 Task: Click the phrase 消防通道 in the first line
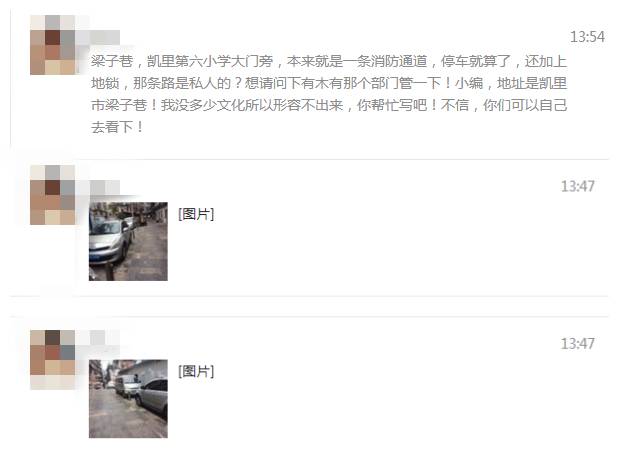[399, 61]
